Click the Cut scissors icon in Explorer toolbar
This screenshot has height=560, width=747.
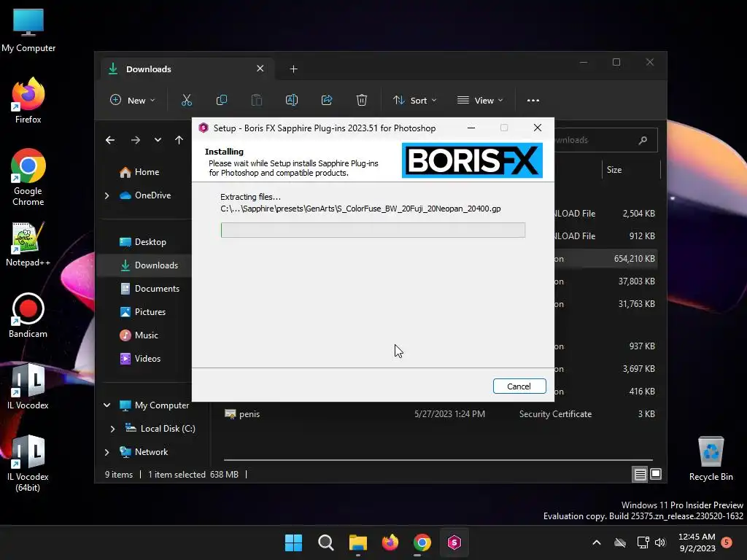(x=186, y=101)
